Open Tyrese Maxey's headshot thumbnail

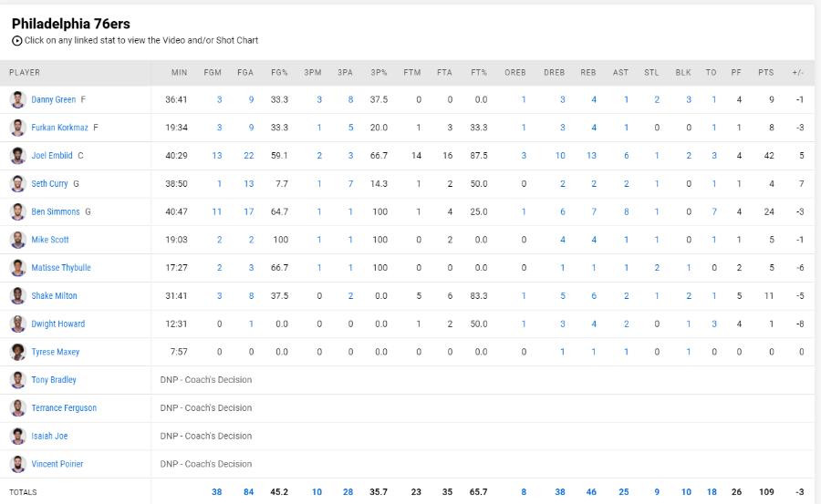click(x=18, y=352)
